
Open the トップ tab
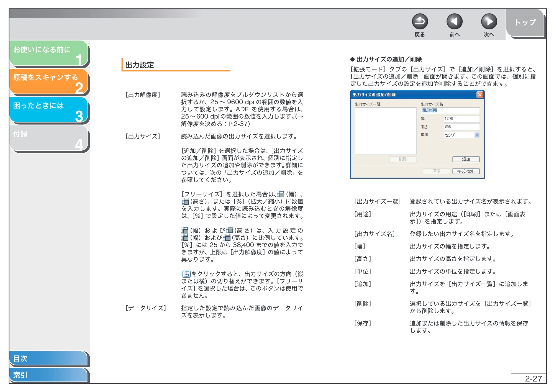pos(525,23)
